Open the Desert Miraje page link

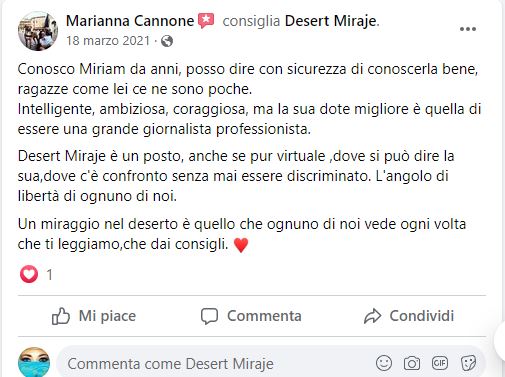(331, 21)
